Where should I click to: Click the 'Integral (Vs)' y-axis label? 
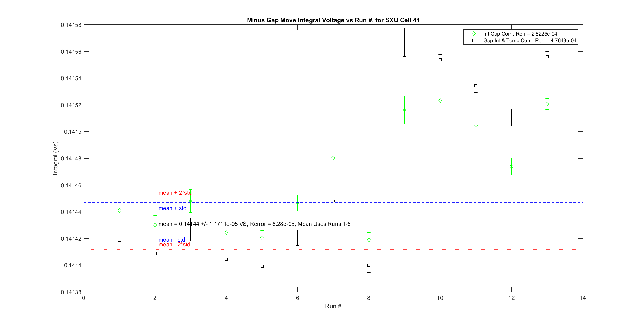pos(55,158)
